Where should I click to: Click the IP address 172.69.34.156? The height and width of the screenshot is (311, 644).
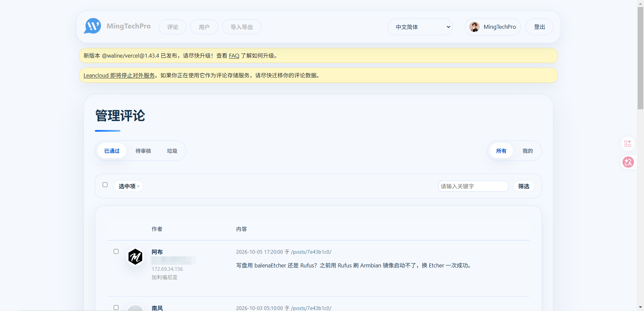pos(167,269)
